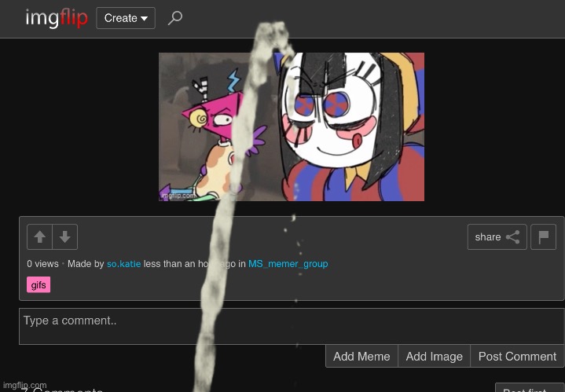Click the imgflip logo to go home

pos(55,18)
